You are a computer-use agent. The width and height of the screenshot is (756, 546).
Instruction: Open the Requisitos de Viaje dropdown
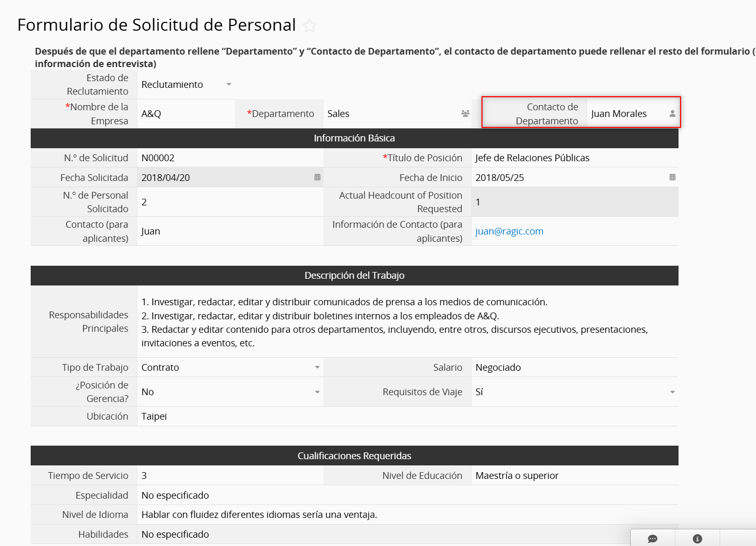tap(672, 392)
